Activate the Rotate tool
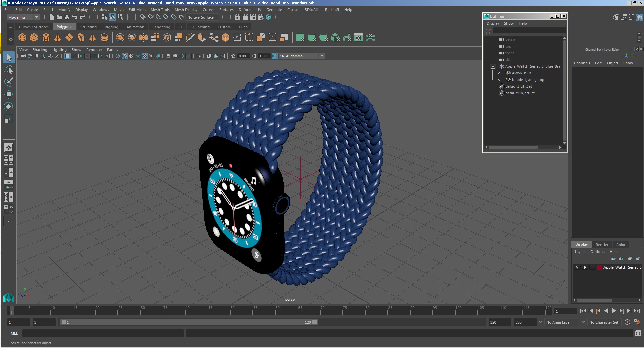This screenshot has height=348, width=644. pyautogui.click(x=9, y=107)
